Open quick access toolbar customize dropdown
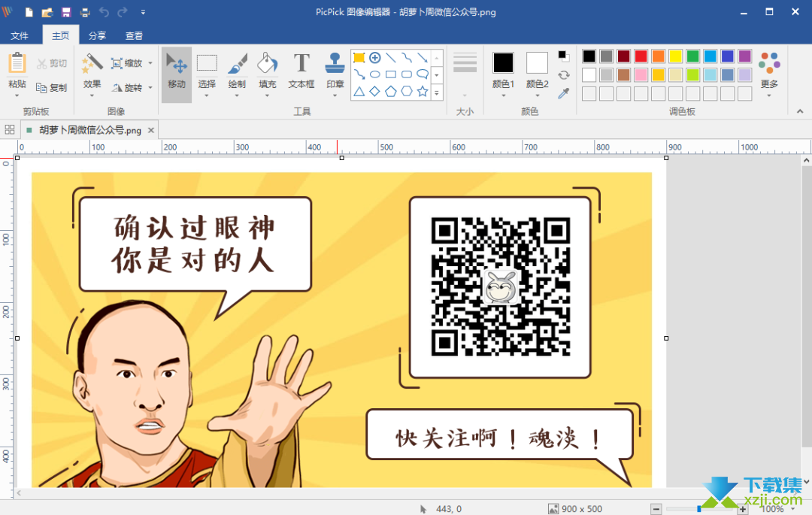812x515 pixels. [143, 12]
